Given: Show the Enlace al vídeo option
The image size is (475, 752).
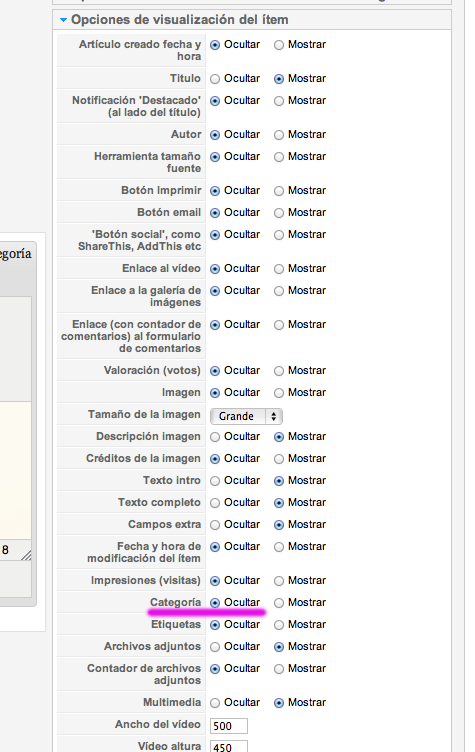Looking at the screenshot, I should coord(279,270).
